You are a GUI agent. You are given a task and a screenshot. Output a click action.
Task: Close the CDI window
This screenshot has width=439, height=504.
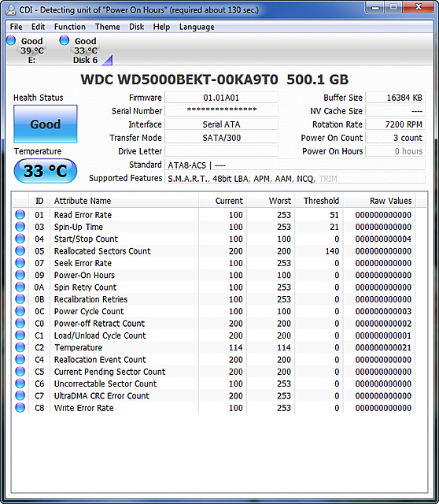(418, 7)
